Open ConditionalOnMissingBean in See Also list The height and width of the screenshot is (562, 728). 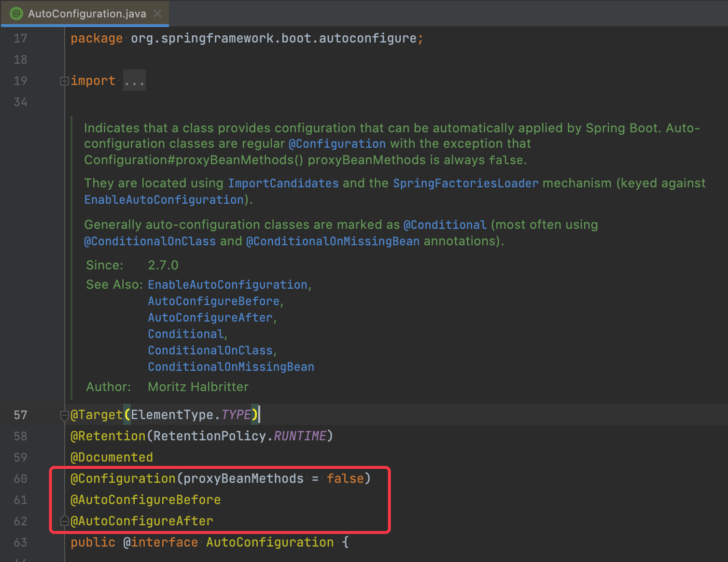tap(231, 366)
